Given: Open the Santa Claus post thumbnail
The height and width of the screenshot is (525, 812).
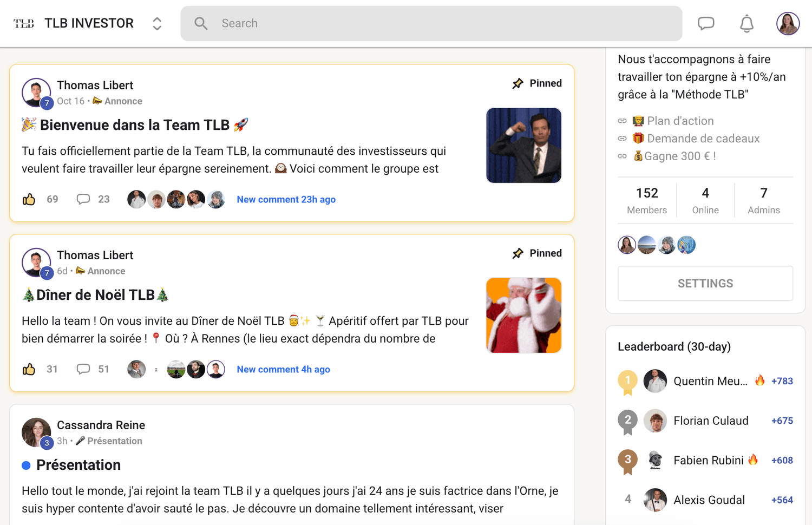Looking at the screenshot, I should [523, 315].
